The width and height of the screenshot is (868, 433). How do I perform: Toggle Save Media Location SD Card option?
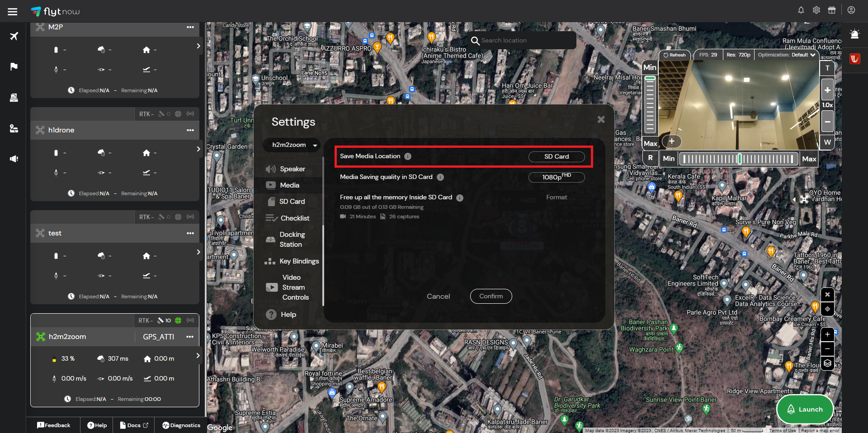point(556,156)
